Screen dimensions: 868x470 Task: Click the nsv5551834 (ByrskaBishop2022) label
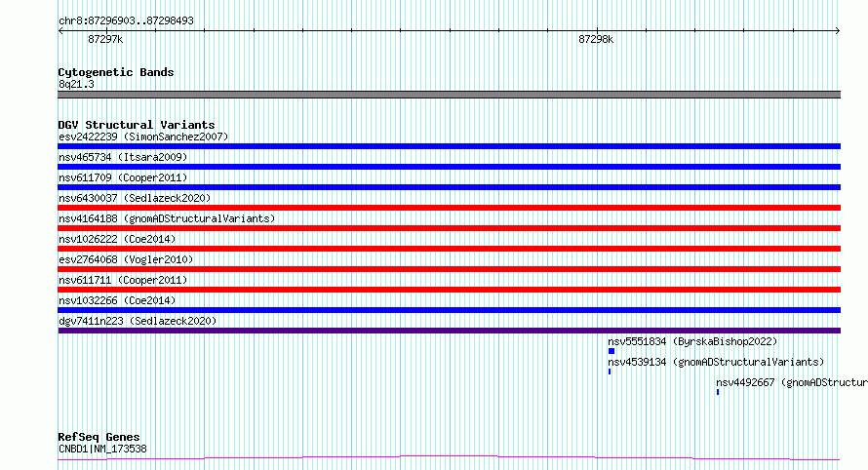(692, 341)
